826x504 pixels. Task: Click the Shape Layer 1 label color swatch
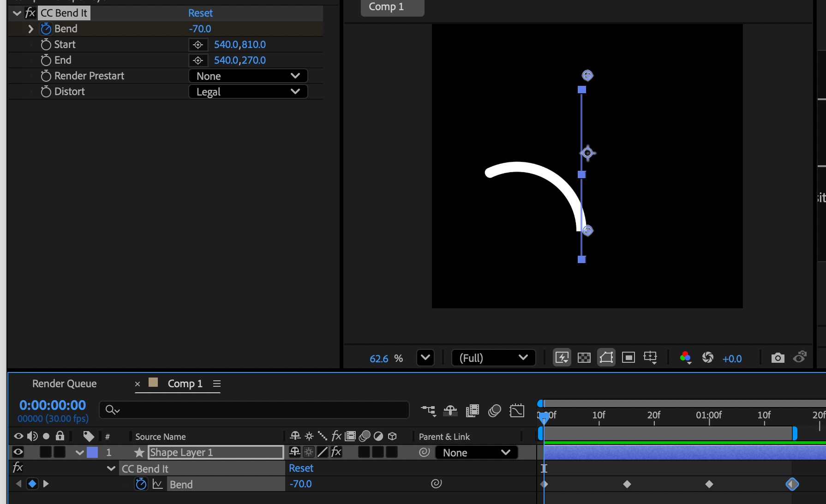coord(92,452)
